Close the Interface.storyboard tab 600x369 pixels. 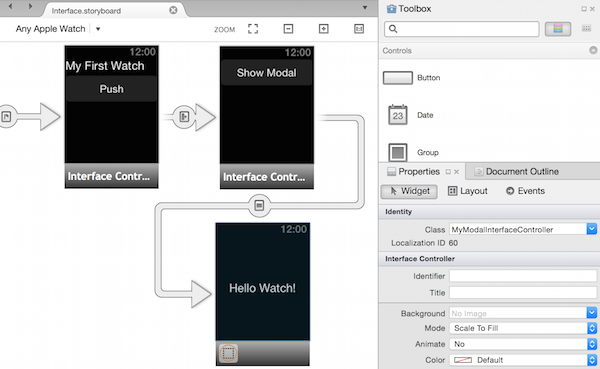point(173,10)
